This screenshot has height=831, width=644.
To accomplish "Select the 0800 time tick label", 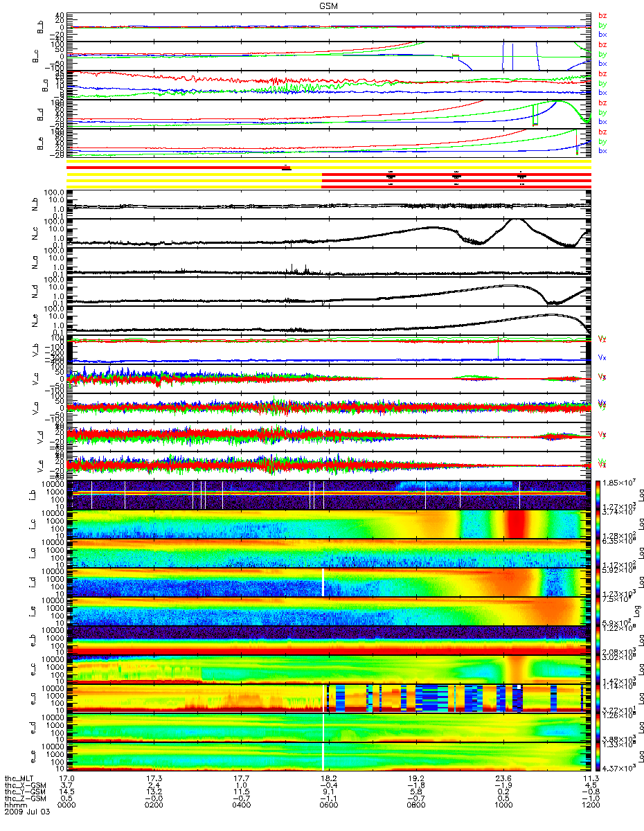I will tap(416, 804).
